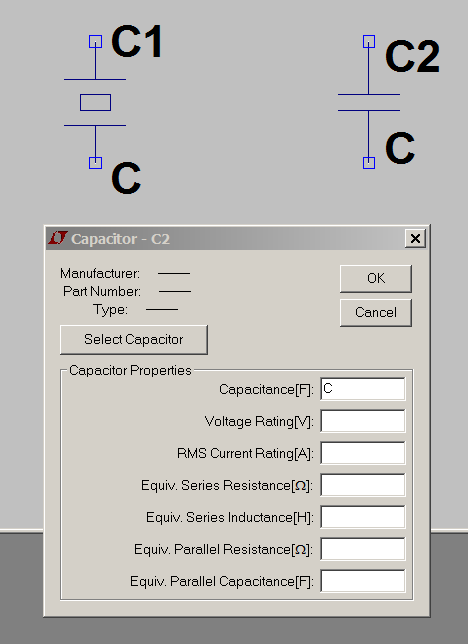Image resolution: width=468 pixels, height=644 pixels.
Task: Focus the Capacitance[F] field
Action: (x=362, y=389)
